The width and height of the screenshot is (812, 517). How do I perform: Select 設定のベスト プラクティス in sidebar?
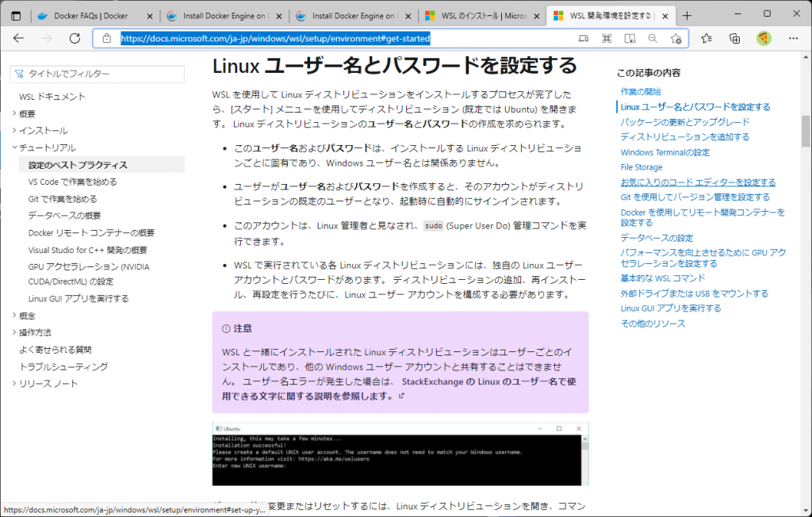[x=101, y=165]
